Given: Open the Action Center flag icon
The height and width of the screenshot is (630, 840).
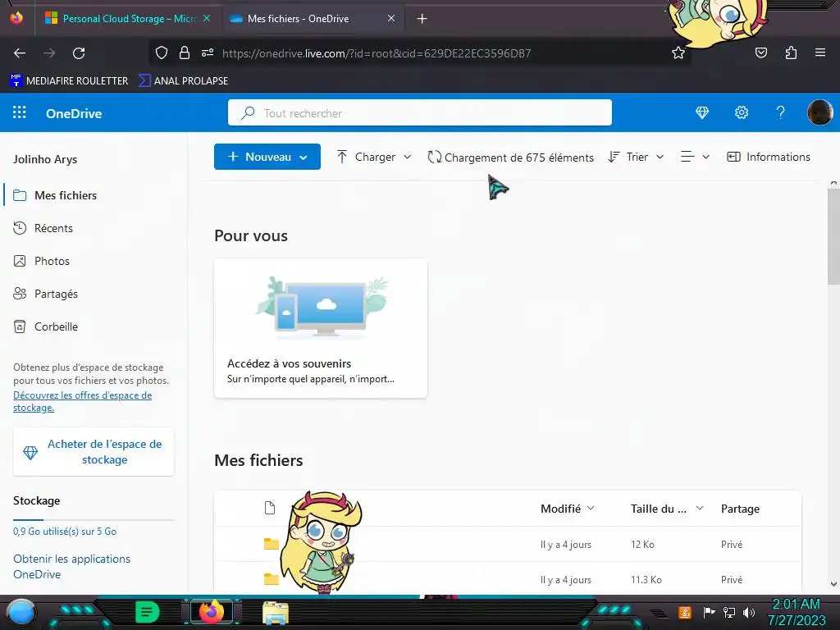Looking at the screenshot, I should (x=710, y=612).
